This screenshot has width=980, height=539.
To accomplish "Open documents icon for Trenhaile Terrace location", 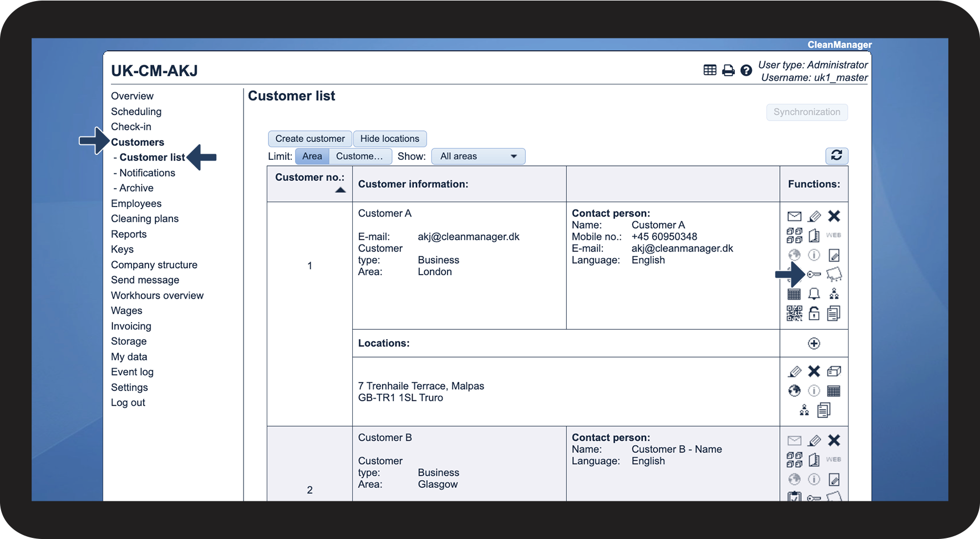I will coord(824,410).
